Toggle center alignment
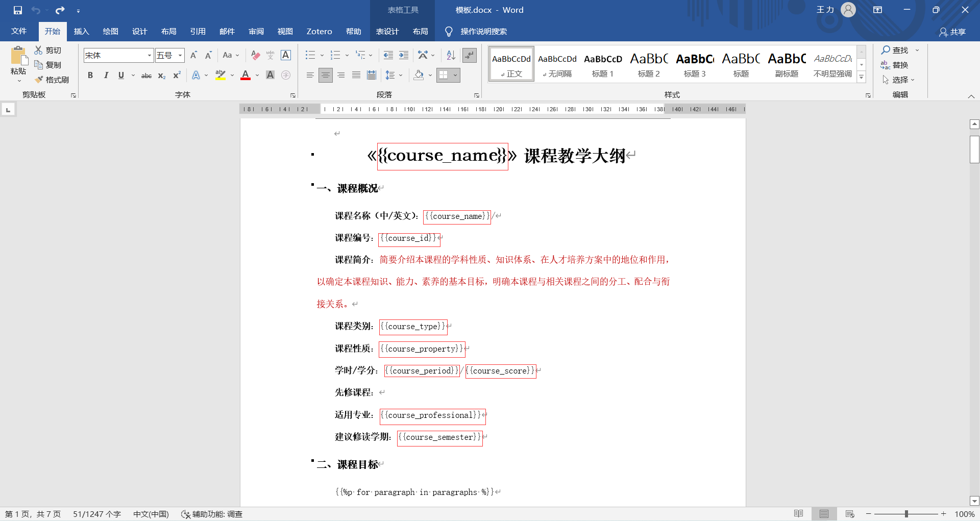This screenshot has width=980, height=521. pyautogui.click(x=325, y=76)
